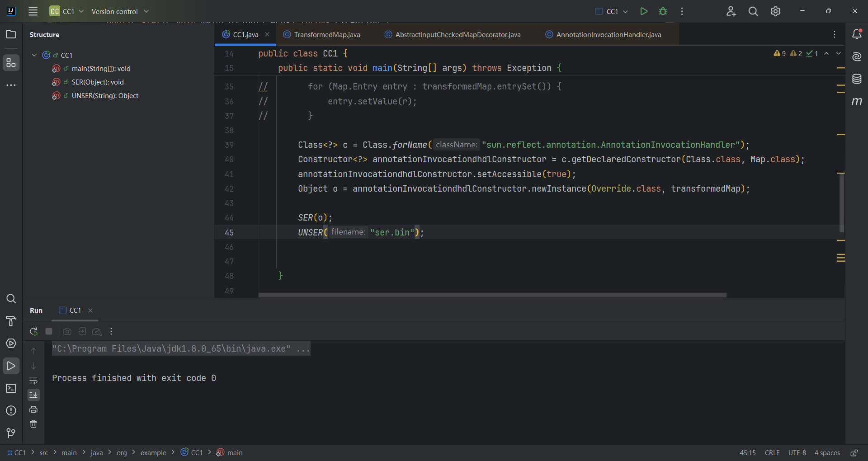The height and width of the screenshot is (461, 868).
Task: Click the inspections warning counter 9
Action: click(x=779, y=53)
